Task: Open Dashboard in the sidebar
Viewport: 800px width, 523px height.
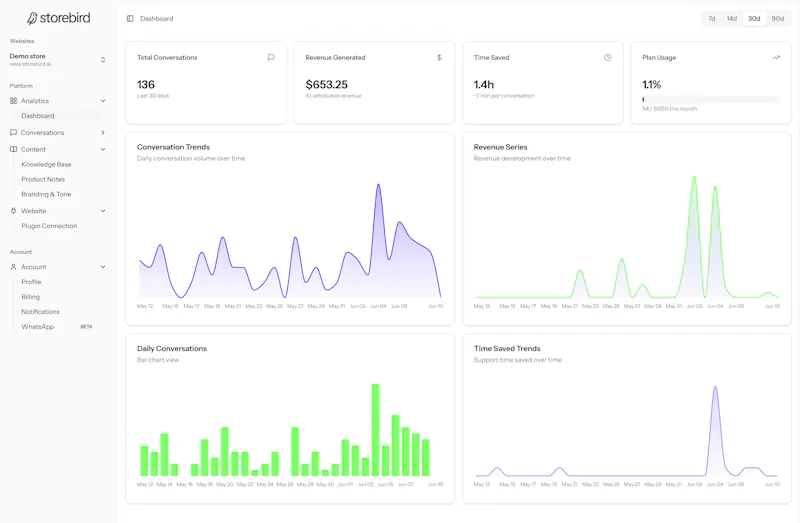Action: tap(57, 116)
